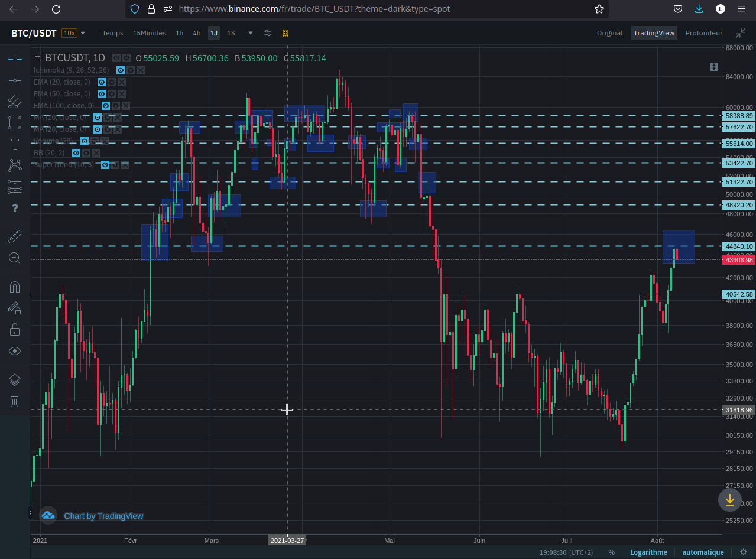This screenshot has width=756, height=559.
Task: Switch to 1S weekly interval
Action: coord(231,33)
